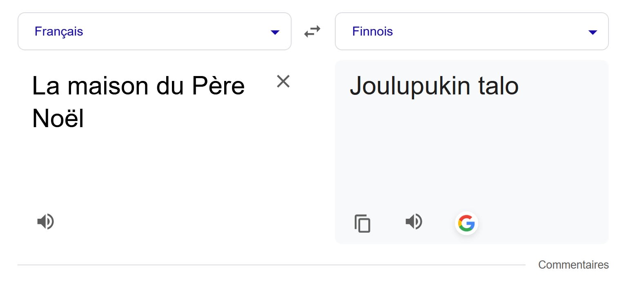The height and width of the screenshot is (287, 644).
Task: Click the Google logo icon
Action: click(x=466, y=223)
